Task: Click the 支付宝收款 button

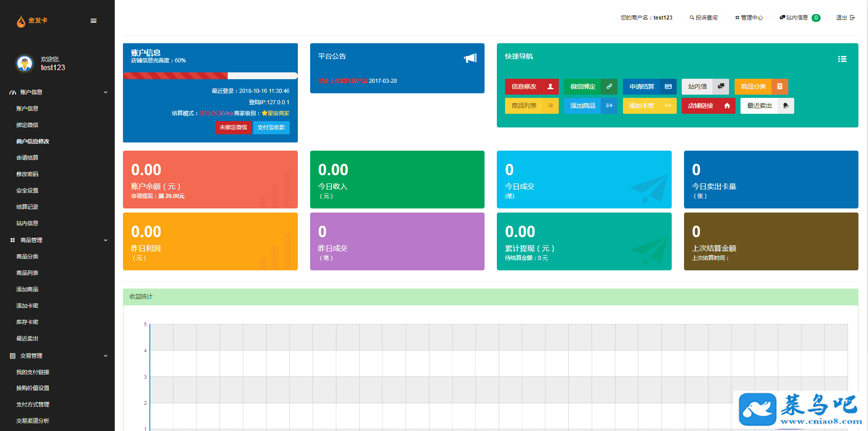Action: click(271, 127)
